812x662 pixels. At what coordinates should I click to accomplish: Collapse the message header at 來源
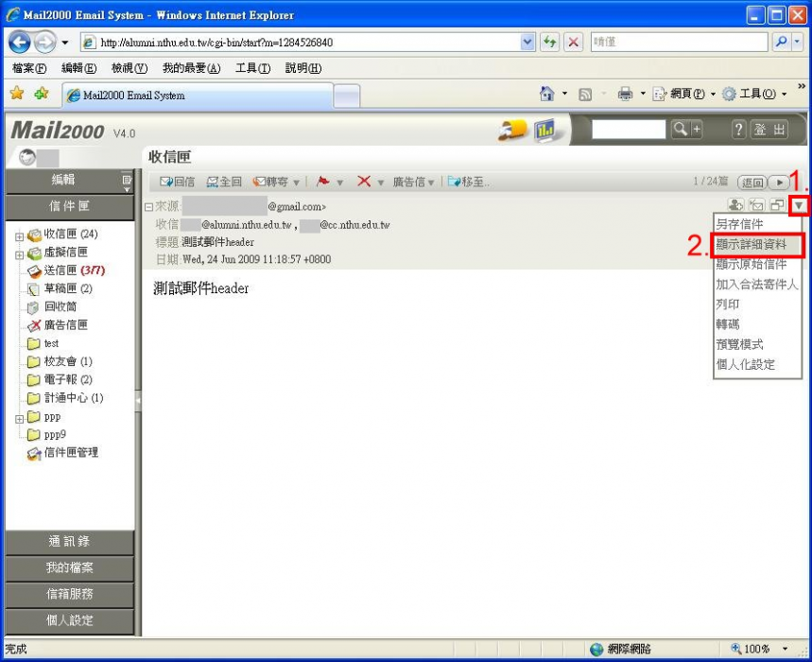tap(148, 206)
